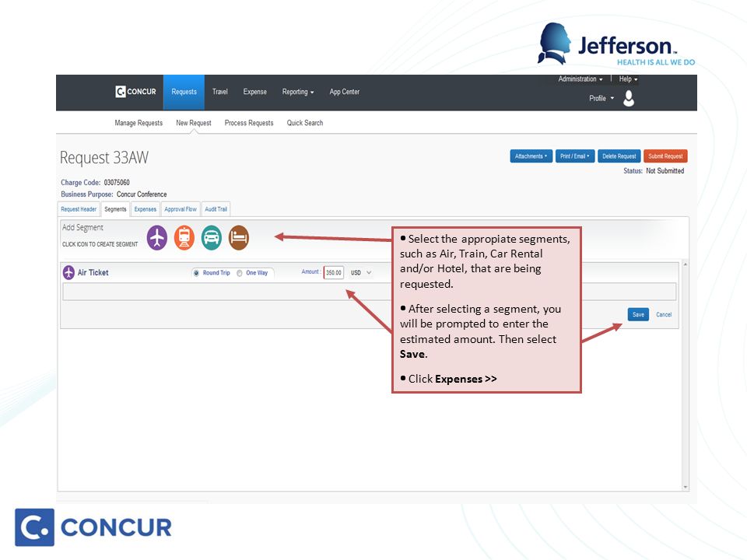747x560 pixels.
Task: Switch to the Audit Trail tab
Action: 216,209
